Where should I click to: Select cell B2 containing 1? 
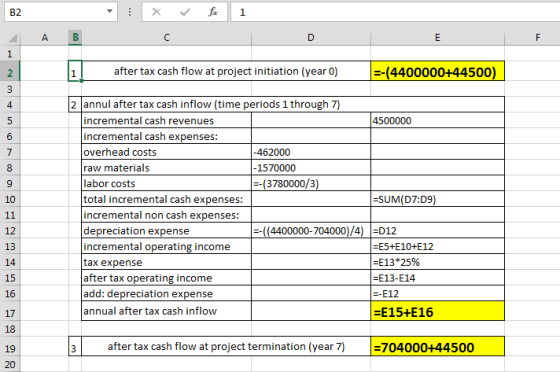pyautogui.click(x=75, y=71)
